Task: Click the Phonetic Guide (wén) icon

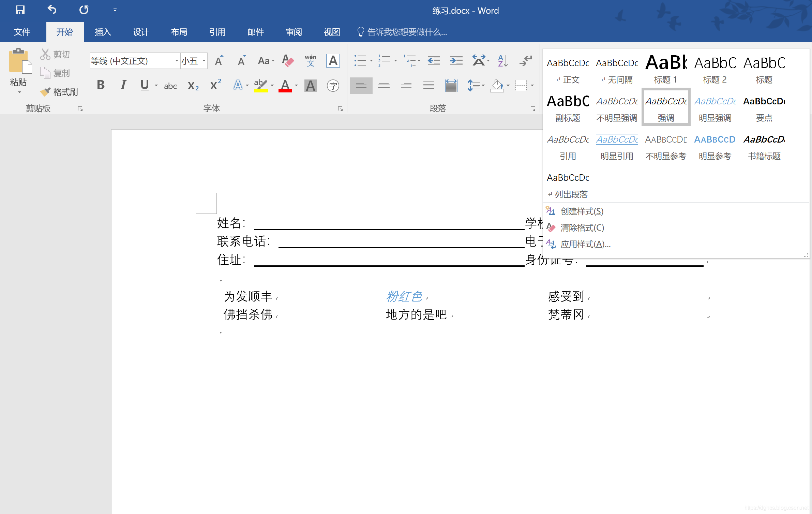Action: pyautogui.click(x=310, y=61)
